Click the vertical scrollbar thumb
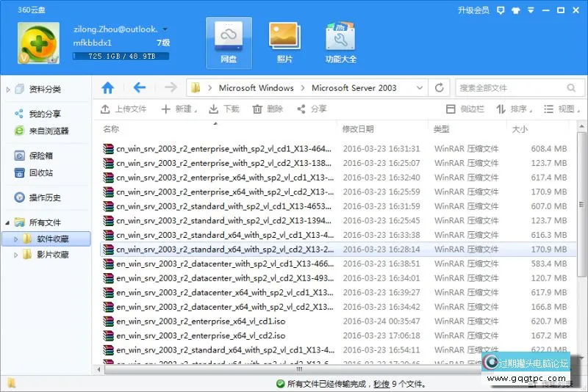Image resolution: width=588 pixels, height=392 pixels. [581, 204]
